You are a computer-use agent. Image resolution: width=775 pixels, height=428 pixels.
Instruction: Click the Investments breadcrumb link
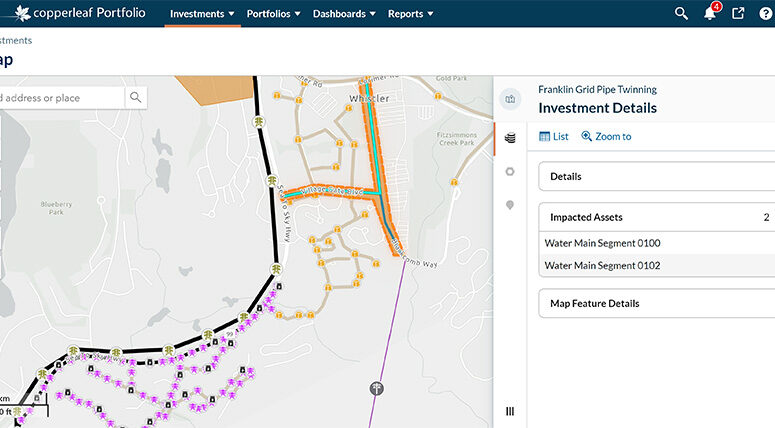pos(16,41)
